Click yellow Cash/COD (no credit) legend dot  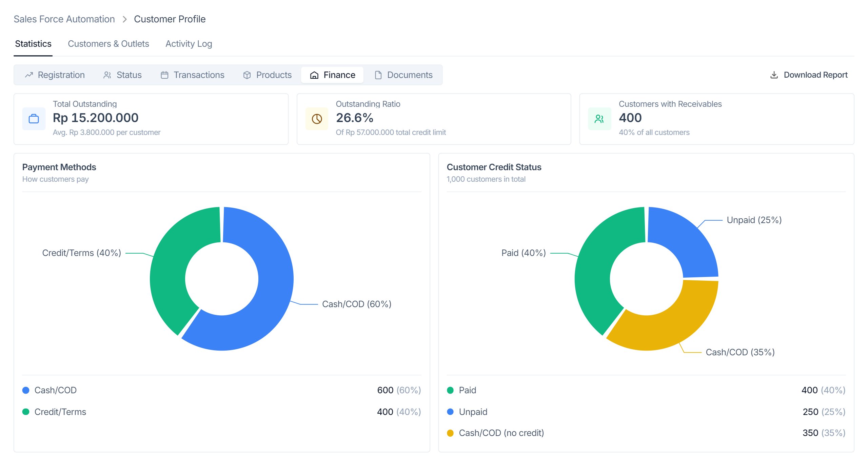point(450,433)
